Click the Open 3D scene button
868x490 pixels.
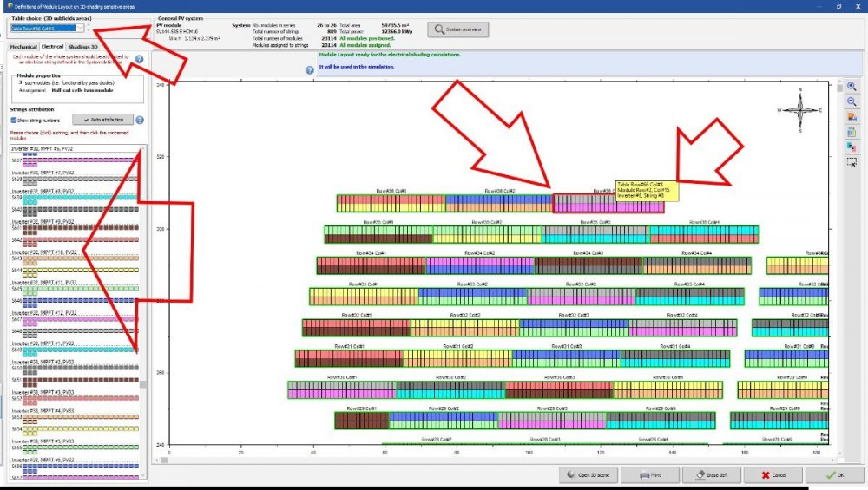pyautogui.click(x=588, y=475)
